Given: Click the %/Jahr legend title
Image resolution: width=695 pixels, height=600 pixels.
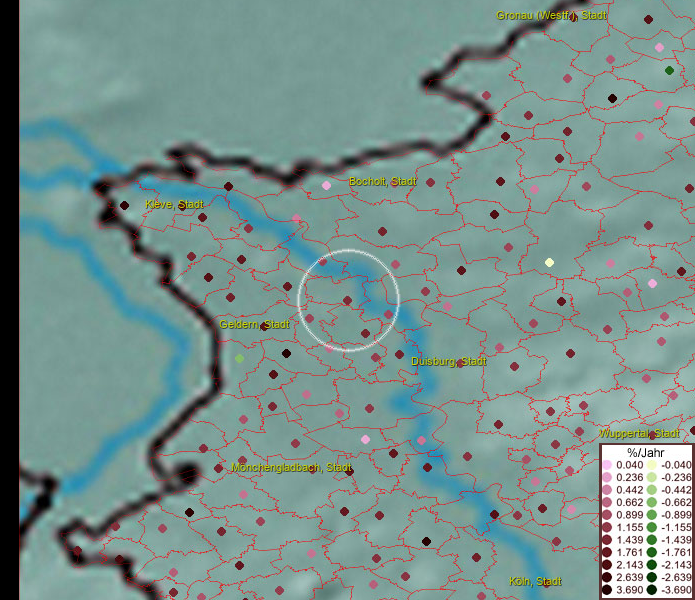Looking at the screenshot, I should (646, 452).
